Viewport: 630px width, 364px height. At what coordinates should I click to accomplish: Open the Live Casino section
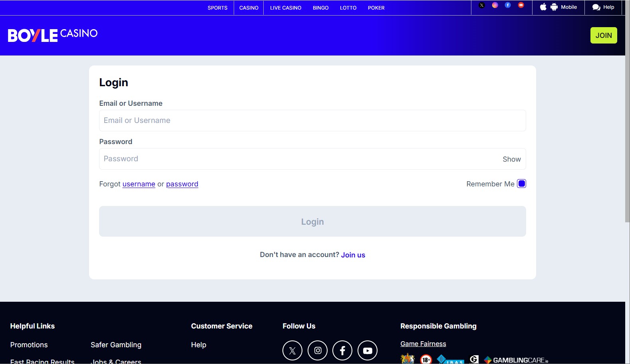286,8
